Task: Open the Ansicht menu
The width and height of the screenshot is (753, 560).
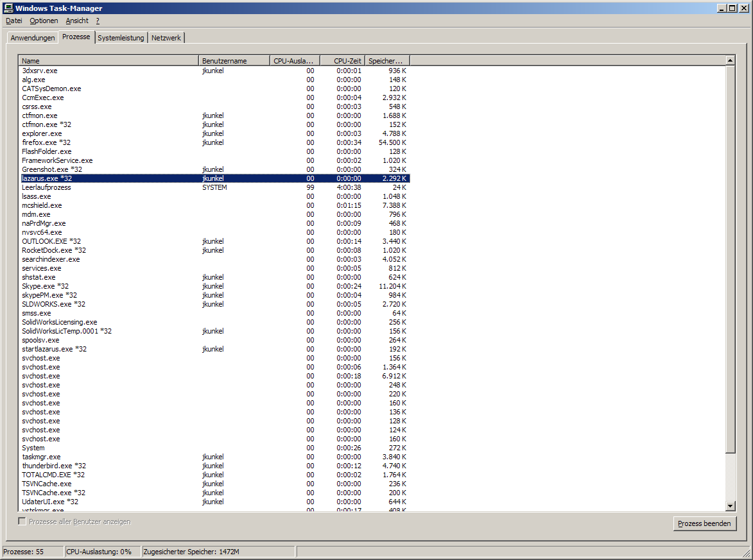Action: 77,21
